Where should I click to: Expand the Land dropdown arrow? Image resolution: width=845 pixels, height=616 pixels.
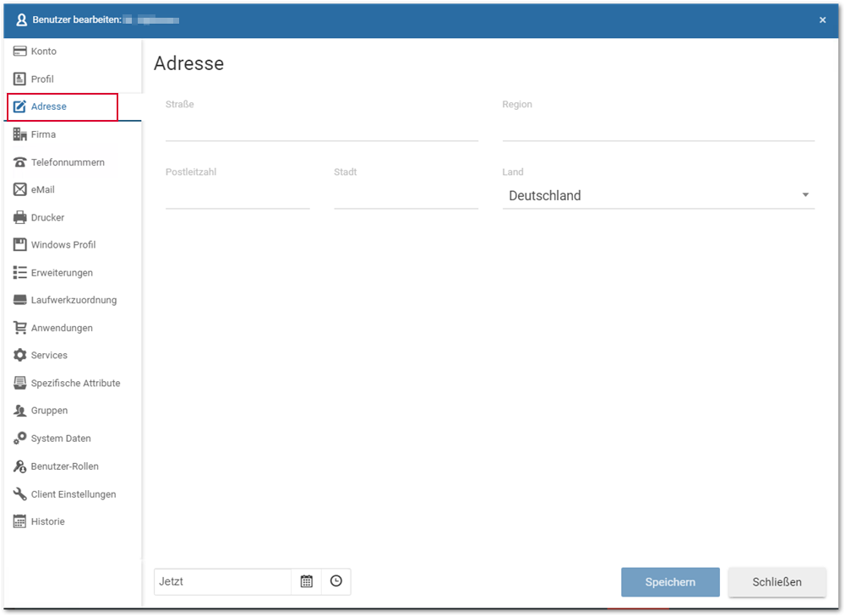pyautogui.click(x=805, y=195)
